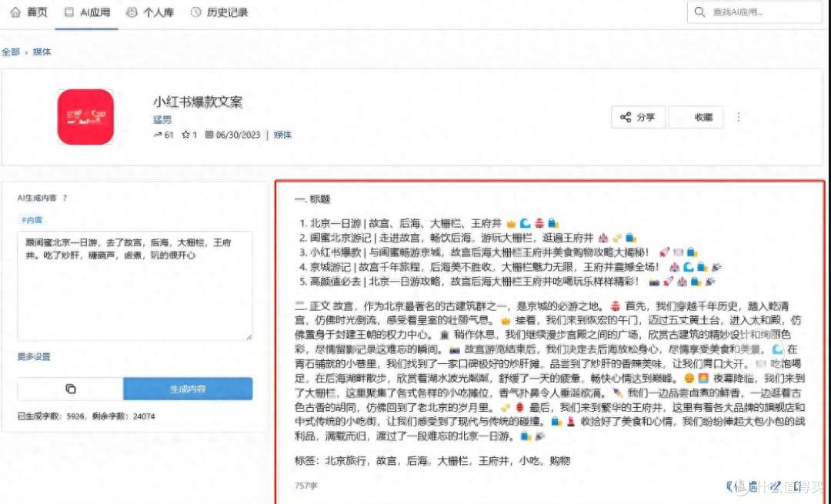Click the 一. 标题 heading
This screenshot has width=831, height=504.
pos(312,199)
